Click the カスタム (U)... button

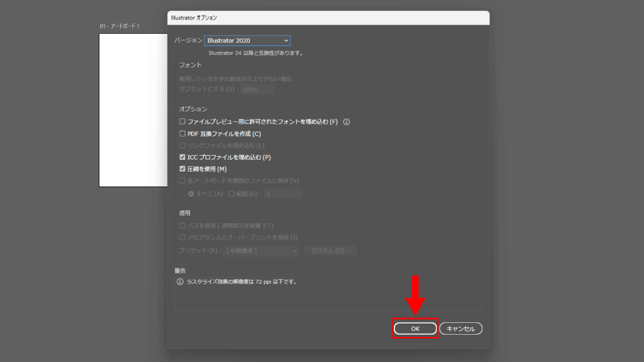[x=330, y=250]
